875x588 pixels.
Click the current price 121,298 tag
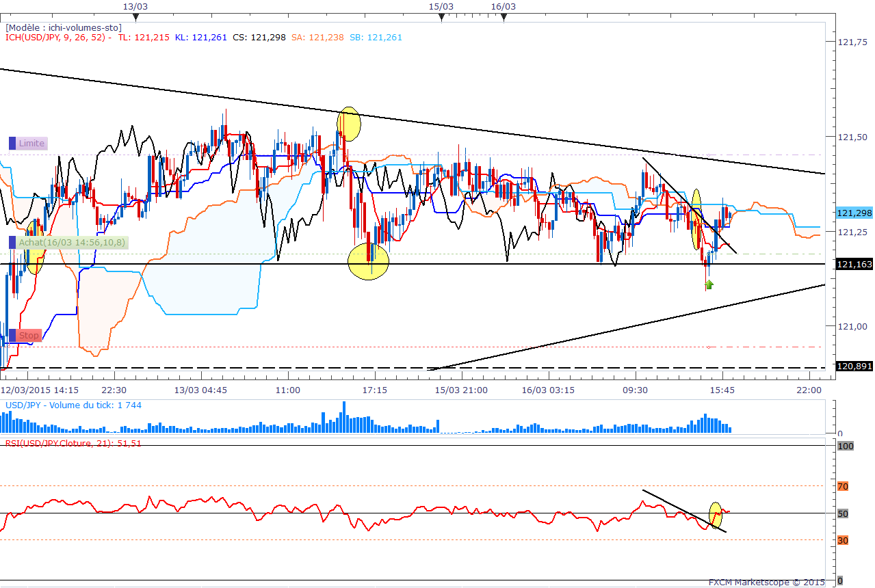tap(853, 213)
